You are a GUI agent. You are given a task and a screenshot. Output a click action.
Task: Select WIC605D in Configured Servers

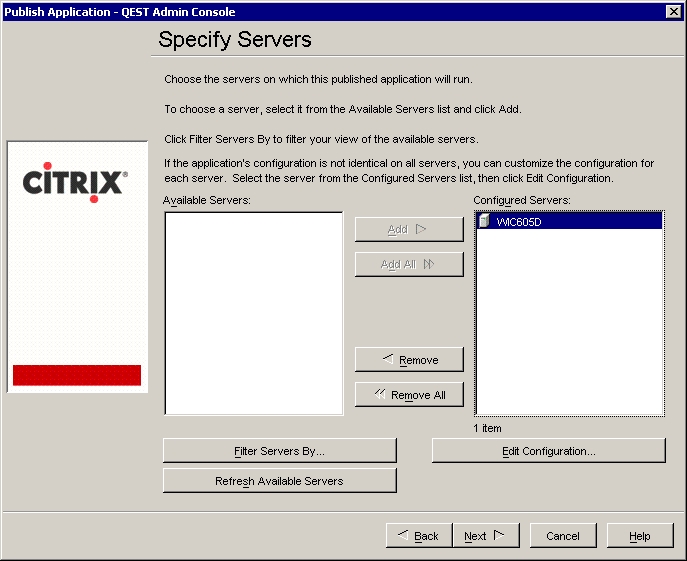point(519,222)
